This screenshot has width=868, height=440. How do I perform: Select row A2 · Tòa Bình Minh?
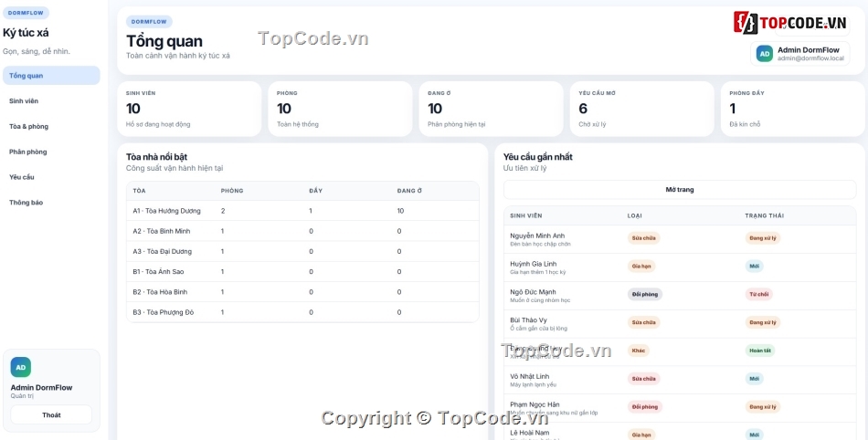[x=302, y=231]
